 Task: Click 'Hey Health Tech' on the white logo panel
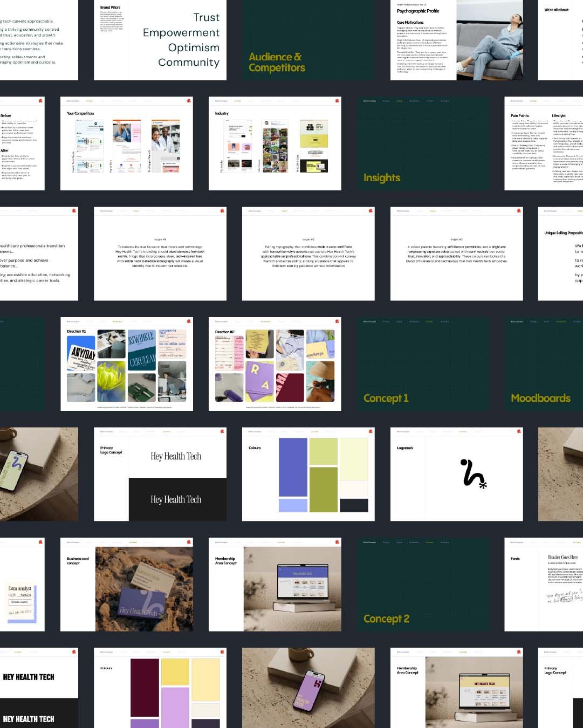[x=176, y=456]
